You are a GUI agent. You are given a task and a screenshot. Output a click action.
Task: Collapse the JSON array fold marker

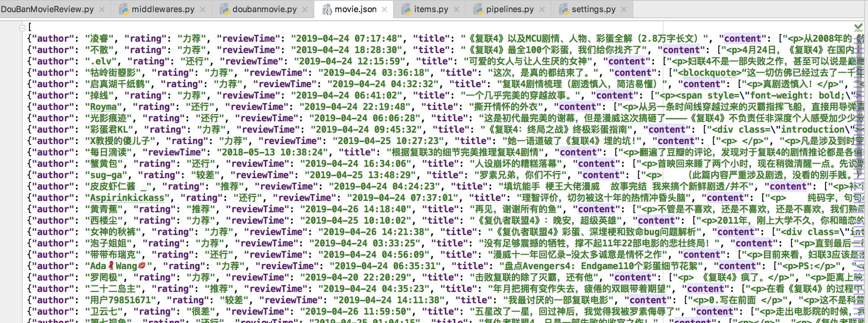click(x=22, y=28)
